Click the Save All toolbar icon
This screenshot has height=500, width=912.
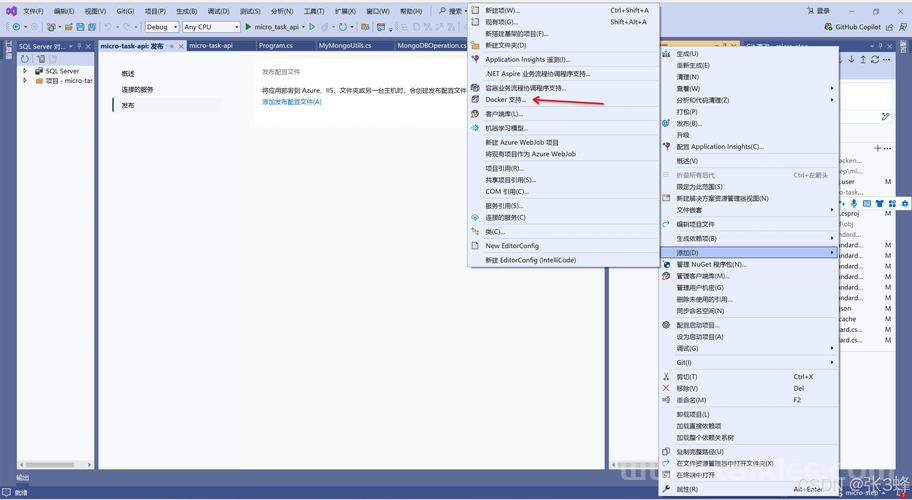pos(91,27)
